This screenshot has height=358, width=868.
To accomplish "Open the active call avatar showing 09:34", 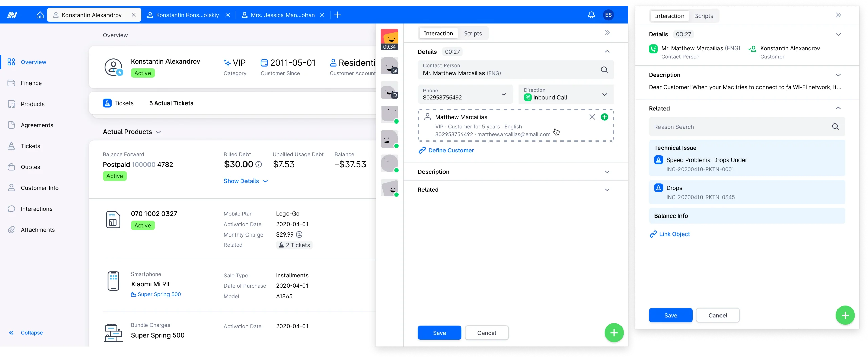I will pyautogui.click(x=389, y=39).
